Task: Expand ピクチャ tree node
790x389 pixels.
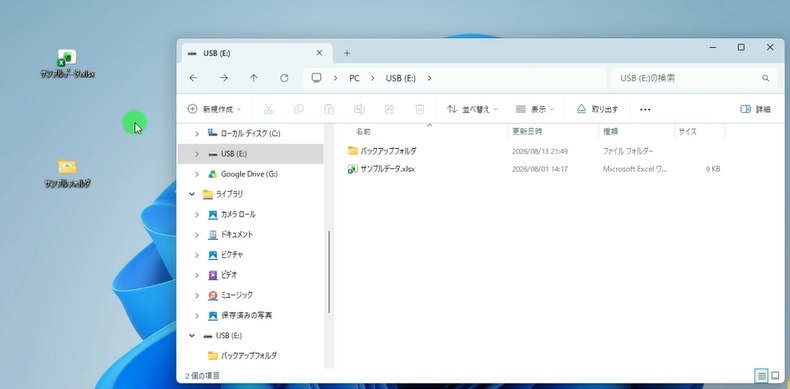Action: (196, 254)
